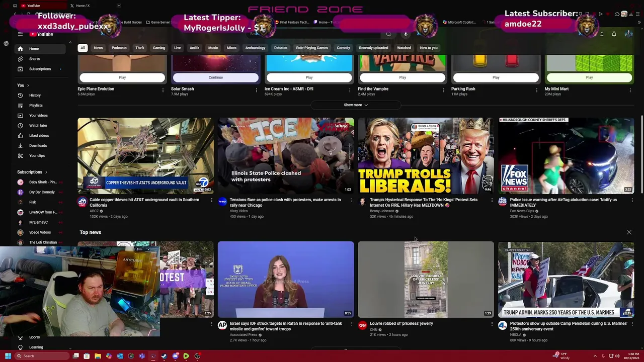The height and width of the screenshot is (362, 644).
Task: Open options menu for Louvre robbed video
Action: coord(492,324)
